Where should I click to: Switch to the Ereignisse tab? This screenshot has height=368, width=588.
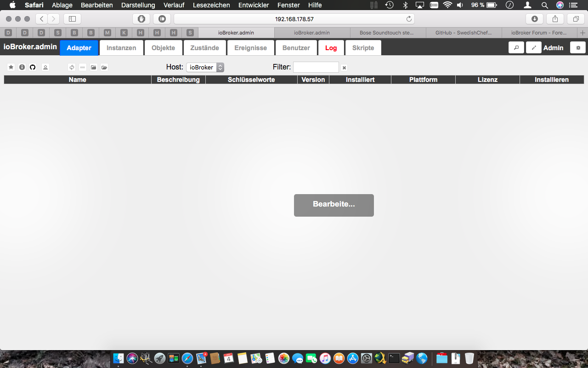point(250,48)
